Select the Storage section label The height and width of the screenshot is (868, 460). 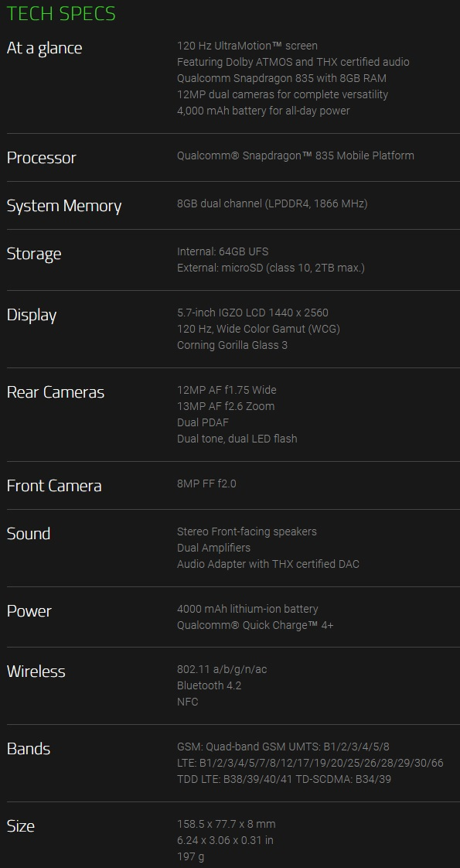[x=34, y=254]
